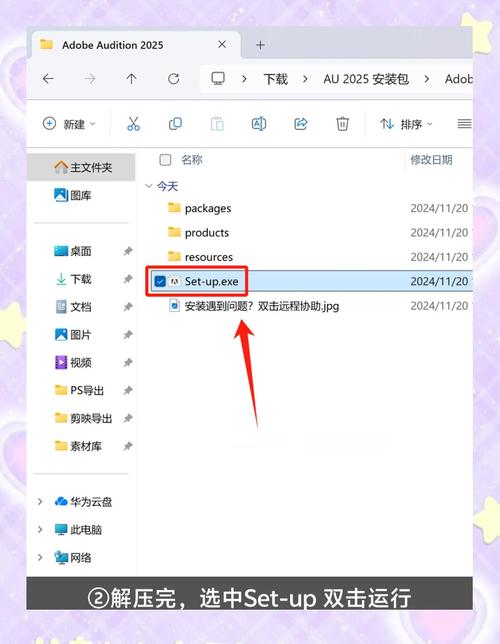Expand chevron after PC icon in breadcrumb
Viewport: 500px width, 644px height.
coord(244,79)
